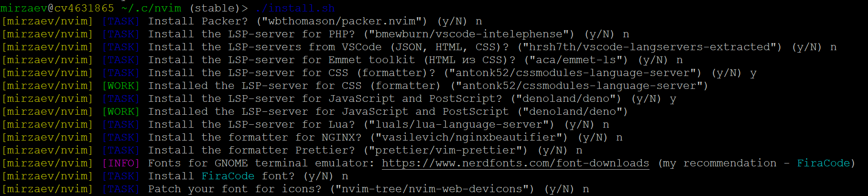Click FiraCode in the "Install FiraCode font?" prompt
Image resolution: width=868 pixels, height=196 pixels.
(x=228, y=176)
